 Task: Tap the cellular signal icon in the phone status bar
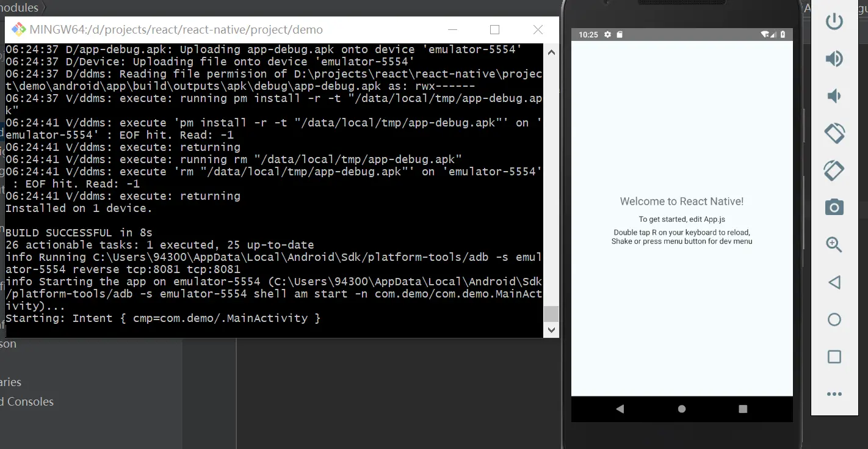point(774,35)
